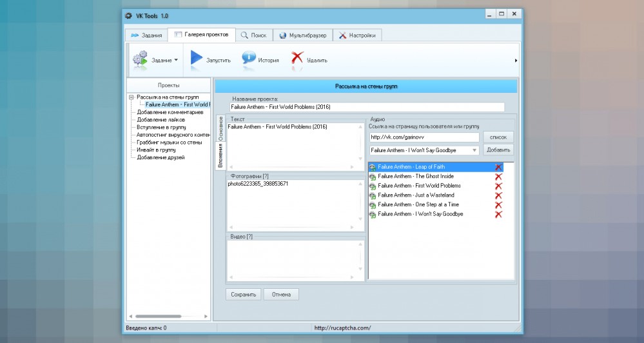Click the red Удалить cross icon

click(x=297, y=58)
